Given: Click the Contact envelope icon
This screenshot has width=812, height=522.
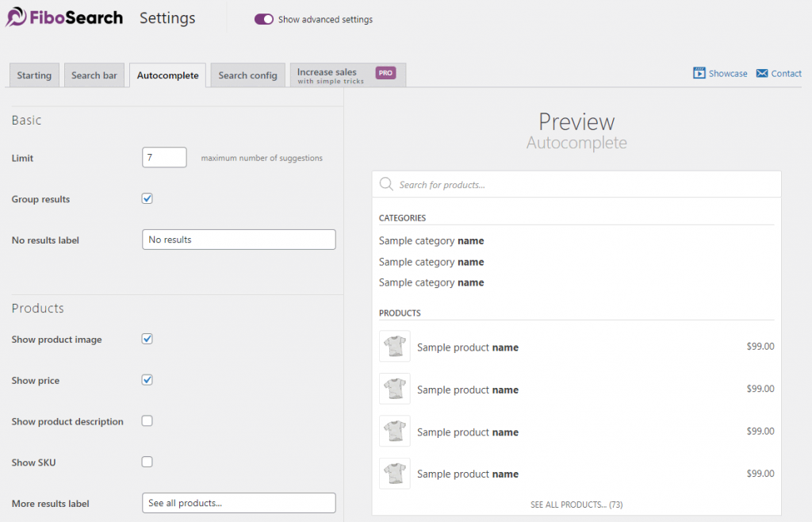Looking at the screenshot, I should [x=762, y=73].
